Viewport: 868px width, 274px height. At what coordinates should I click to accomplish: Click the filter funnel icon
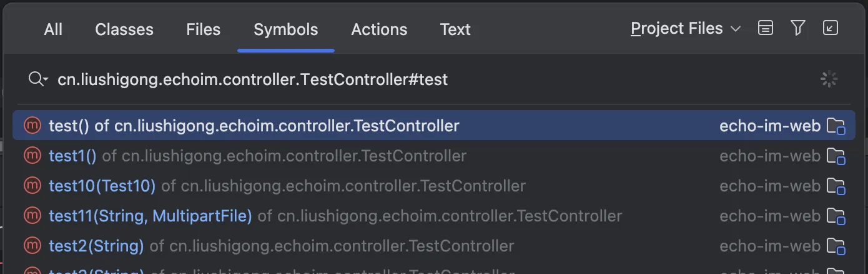click(797, 28)
